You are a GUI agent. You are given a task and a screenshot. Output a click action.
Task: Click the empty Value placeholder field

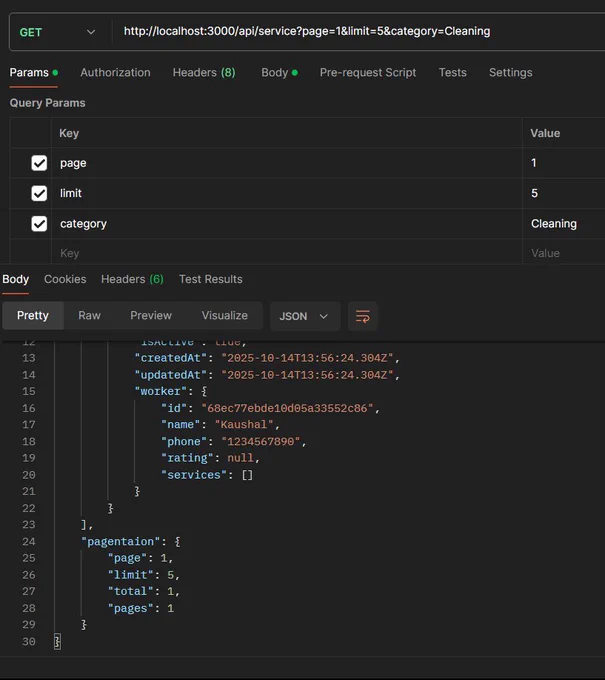click(x=564, y=253)
